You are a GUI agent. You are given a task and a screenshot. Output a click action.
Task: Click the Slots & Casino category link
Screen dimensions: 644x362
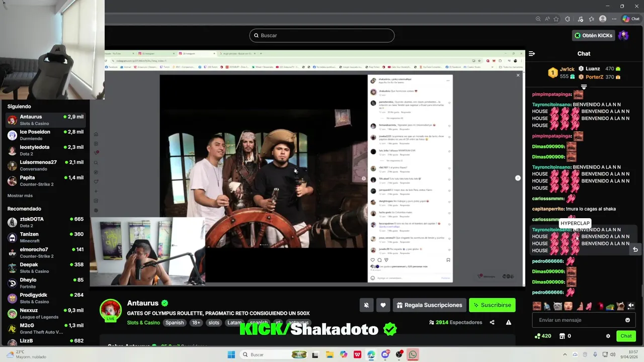click(x=143, y=323)
